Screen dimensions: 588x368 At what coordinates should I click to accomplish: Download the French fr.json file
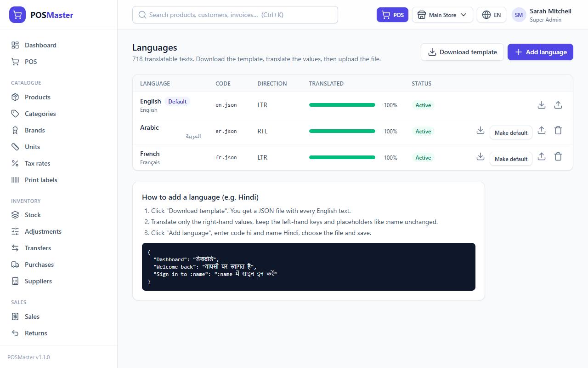[481, 157]
